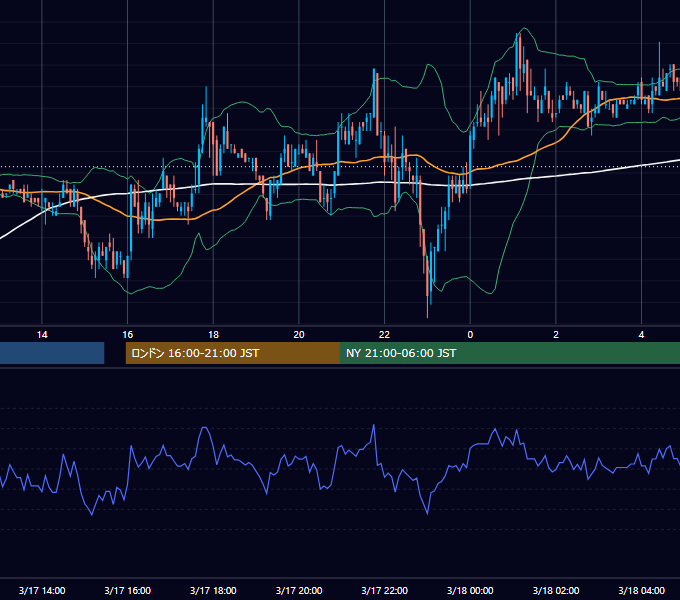Click the 14 hour axis label
680x600 pixels.
pos(42,335)
